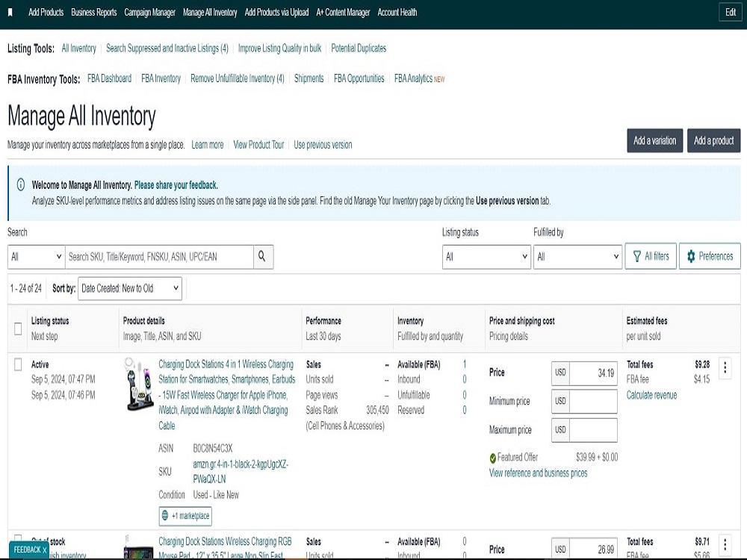Image resolution: width=747 pixels, height=560 pixels.
Task: Click View reference and business prices link
Action: pos(538,473)
